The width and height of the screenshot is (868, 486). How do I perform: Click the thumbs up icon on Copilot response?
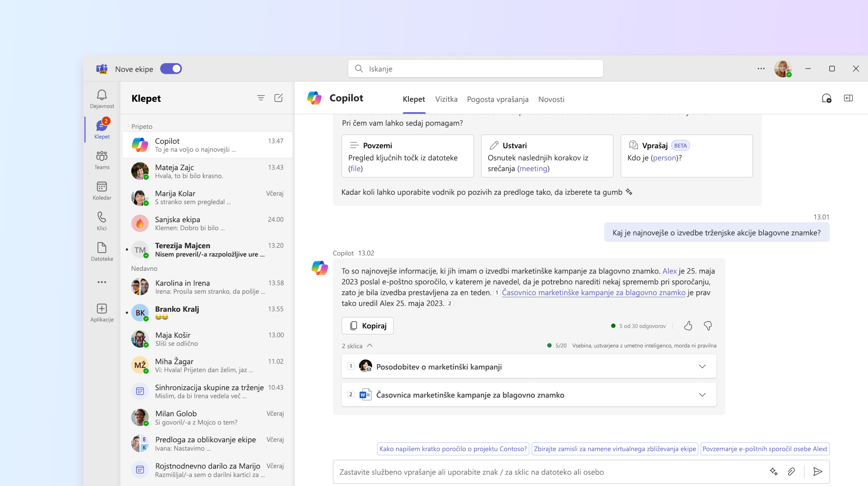point(687,326)
